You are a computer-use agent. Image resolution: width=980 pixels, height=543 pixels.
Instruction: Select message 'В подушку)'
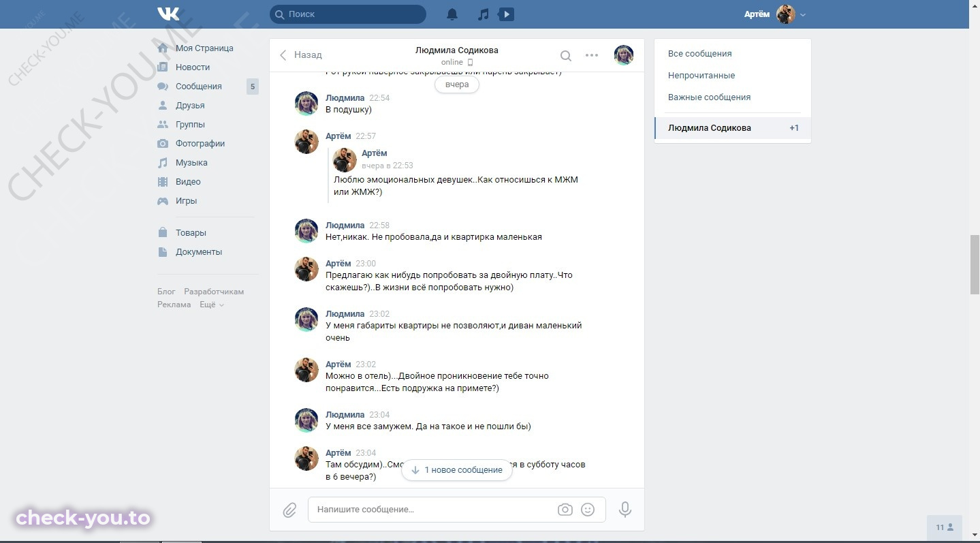point(349,110)
